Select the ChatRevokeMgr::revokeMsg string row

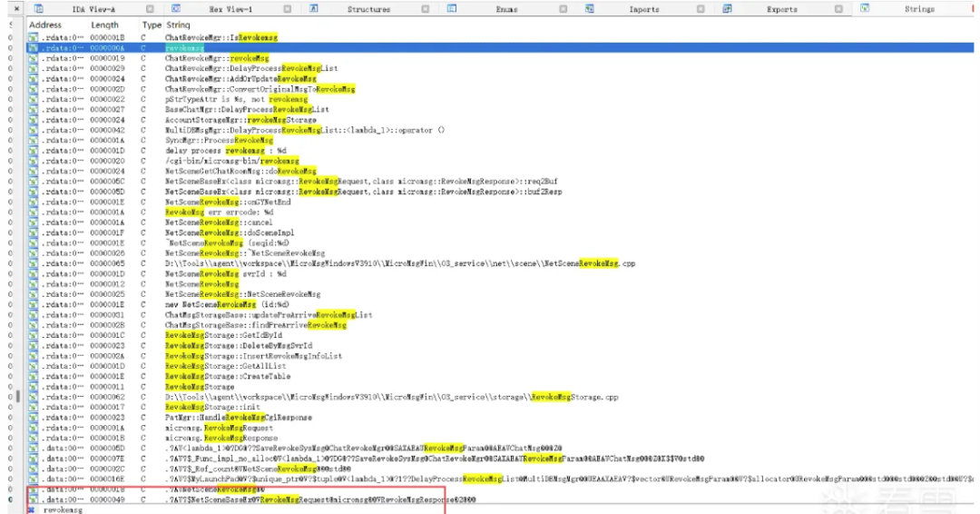(500, 58)
